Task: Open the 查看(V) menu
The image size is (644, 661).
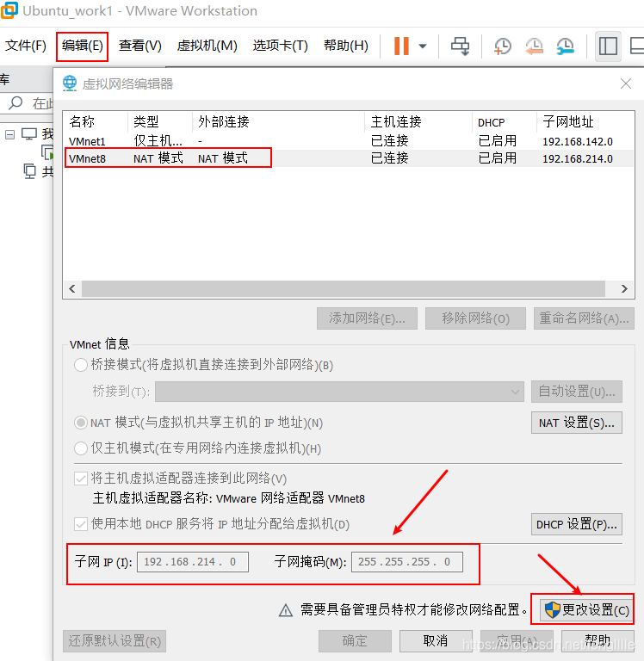Action: point(140,46)
